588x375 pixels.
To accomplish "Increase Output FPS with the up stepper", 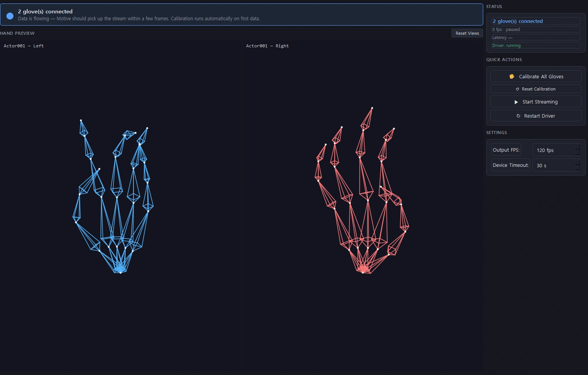I will [578, 147].
